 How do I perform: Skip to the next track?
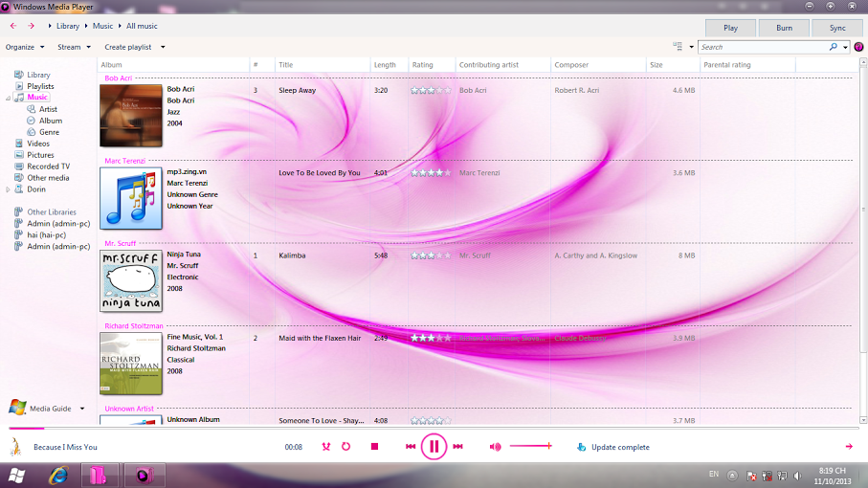[x=457, y=447]
